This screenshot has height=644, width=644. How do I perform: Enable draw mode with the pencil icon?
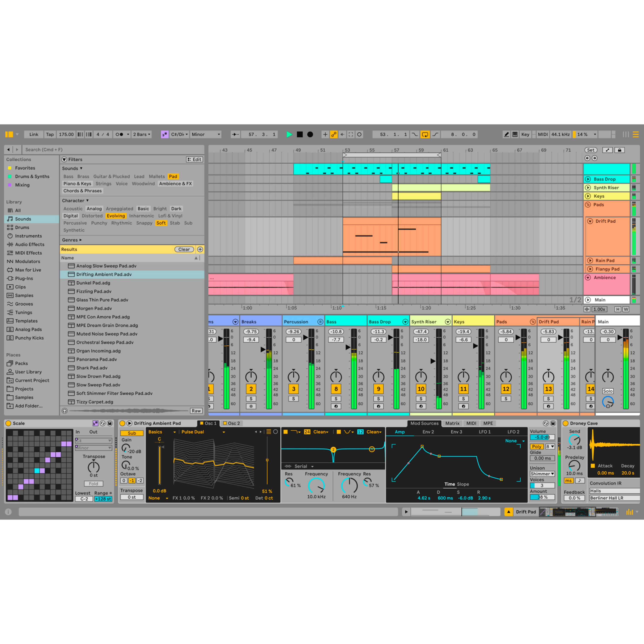507,134
